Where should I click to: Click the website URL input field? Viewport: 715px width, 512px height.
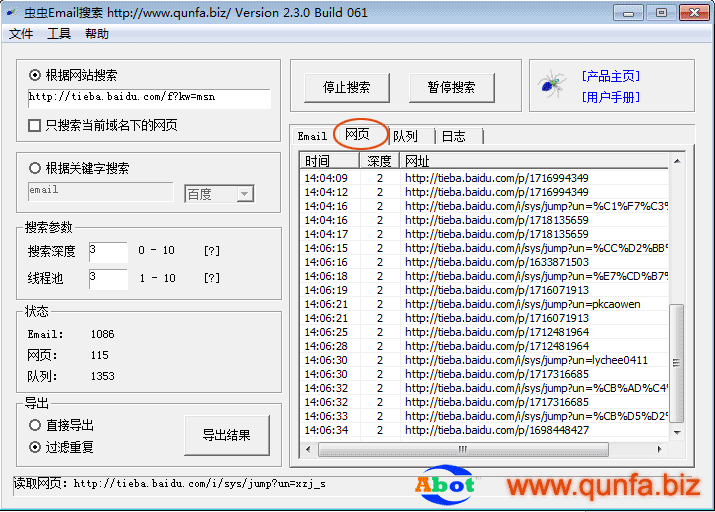pyautogui.click(x=149, y=98)
